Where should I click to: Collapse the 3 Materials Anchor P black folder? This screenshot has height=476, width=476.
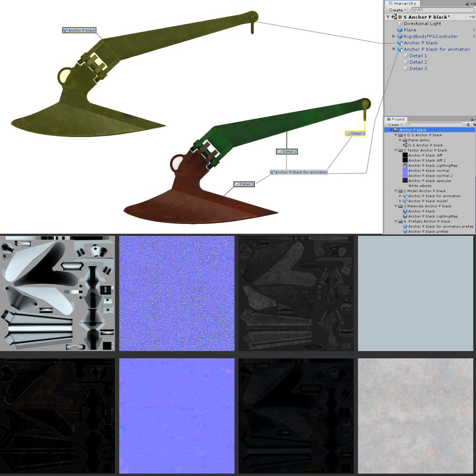click(396, 206)
